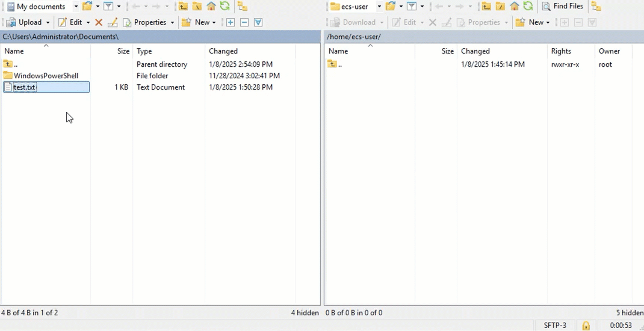This screenshot has height=331, width=644.
Task: Click the root owner cell
Action: [605, 64]
